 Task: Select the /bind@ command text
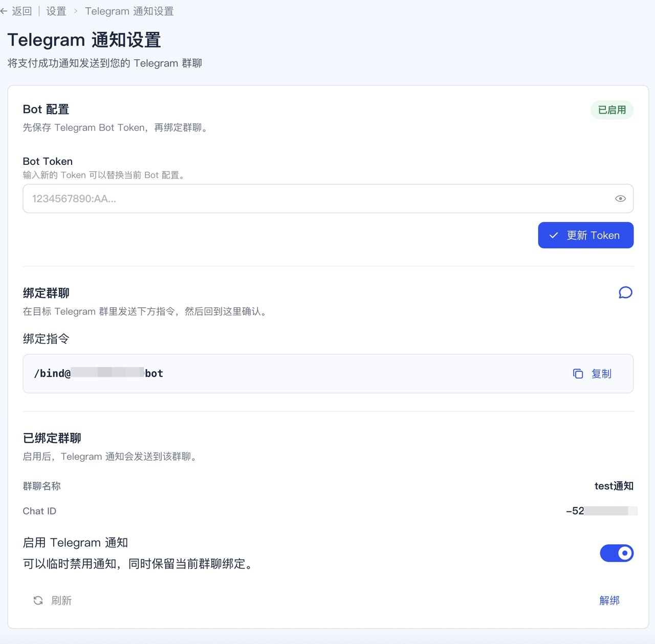click(98, 373)
